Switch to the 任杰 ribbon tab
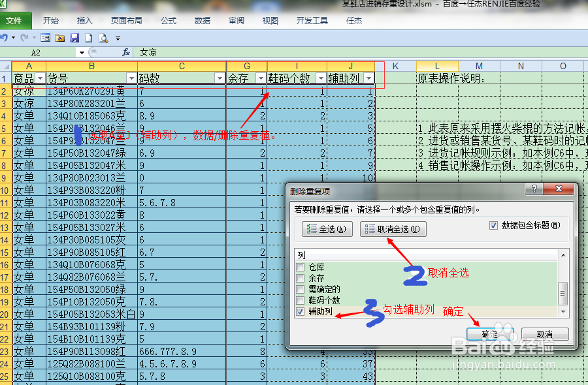Viewport: 588px width, 385px height. coord(354,21)
